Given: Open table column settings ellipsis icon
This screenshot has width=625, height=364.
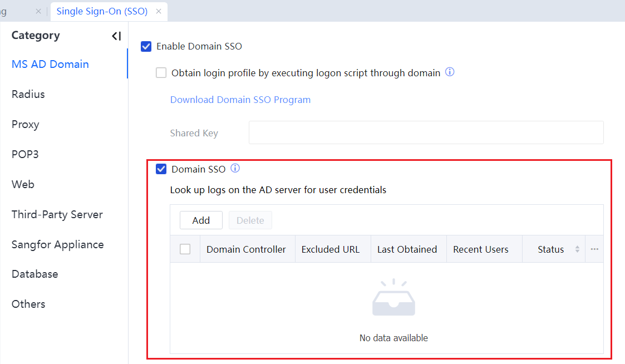Looking at the screenshot, I should click(x=594, y=249).
